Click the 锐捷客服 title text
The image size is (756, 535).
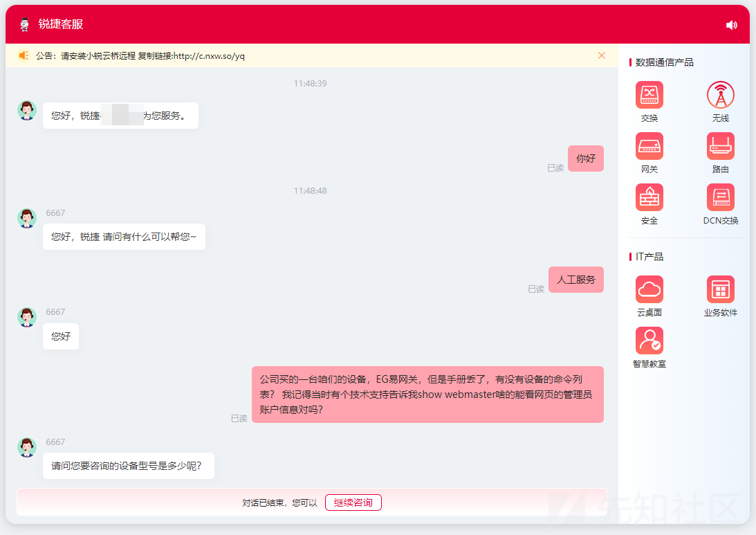point(61,24)
